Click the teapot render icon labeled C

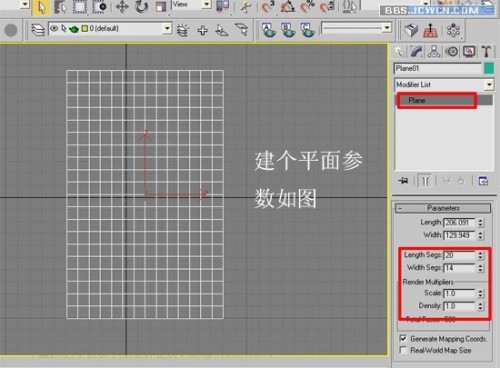[307, 30]
